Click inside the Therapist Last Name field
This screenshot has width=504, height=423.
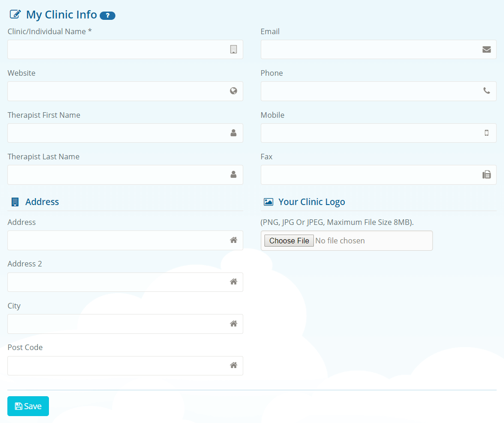click(115, 175)
